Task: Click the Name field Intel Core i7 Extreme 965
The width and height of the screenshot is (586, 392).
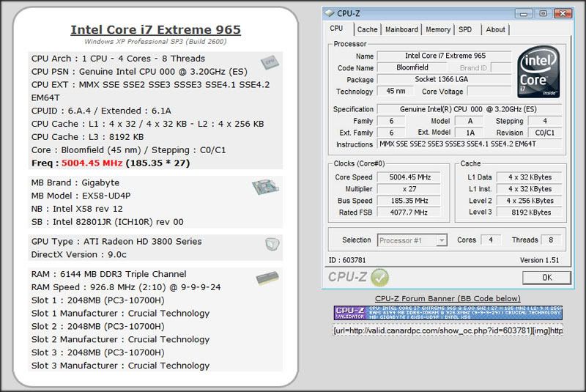Action: (444, 56)
